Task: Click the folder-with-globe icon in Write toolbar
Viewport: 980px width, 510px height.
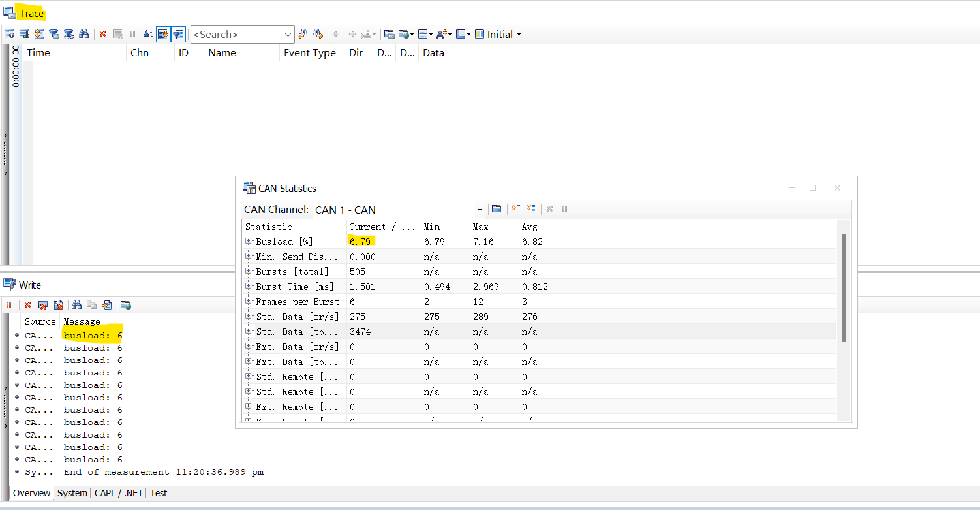Action: [x=126, y=305]
